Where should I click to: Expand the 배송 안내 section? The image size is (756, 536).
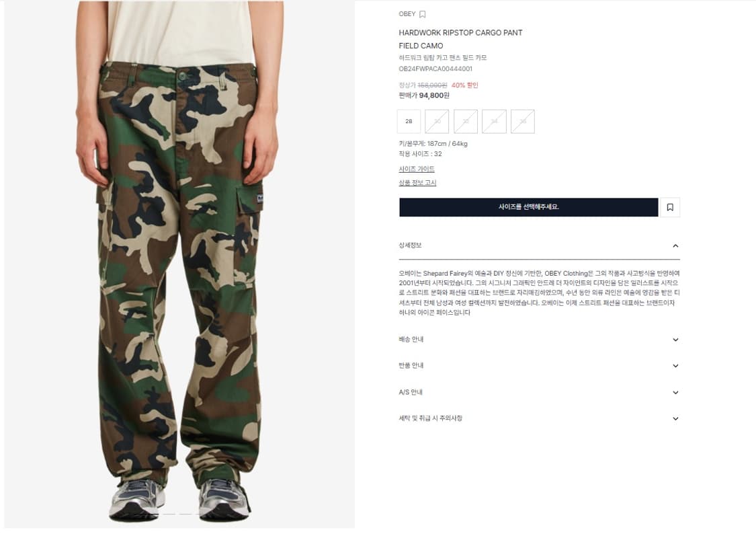coord(539,339)
